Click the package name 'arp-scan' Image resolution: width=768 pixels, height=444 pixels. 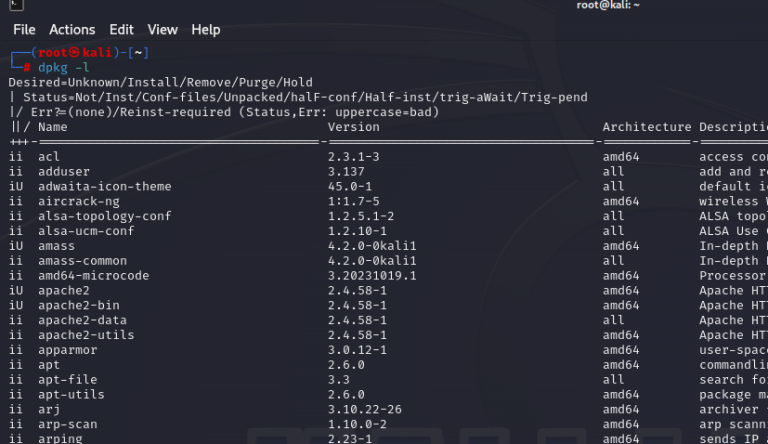68,424
